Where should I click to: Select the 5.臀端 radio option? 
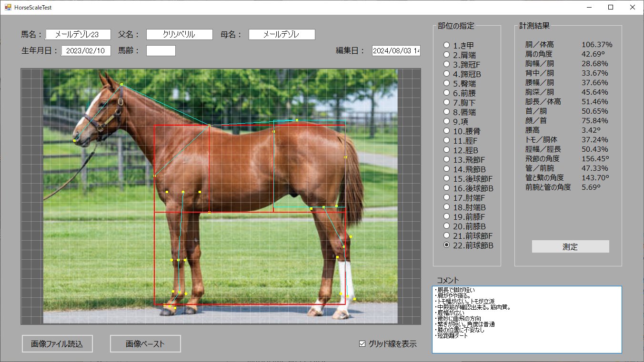[447, 83]
